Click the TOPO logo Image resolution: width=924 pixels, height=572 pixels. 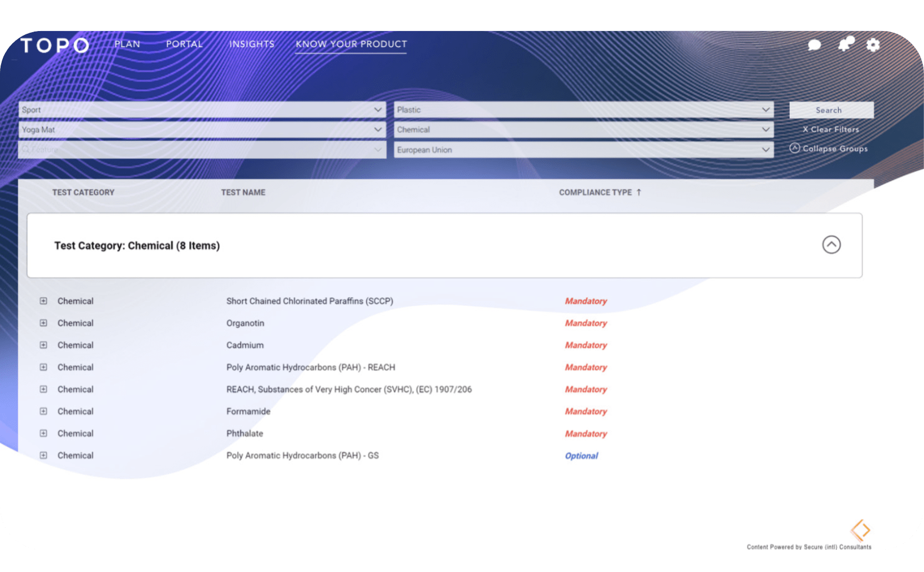(x=54, y=45)
